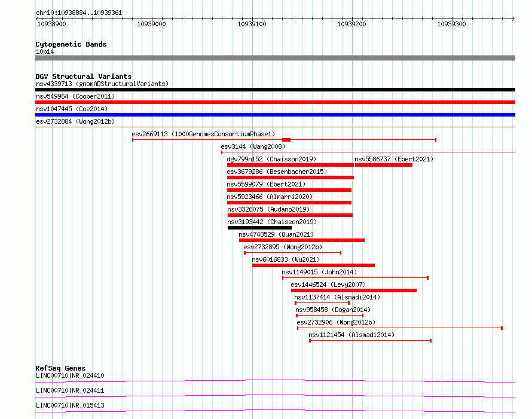Click the LINC00710|NR_024410 gene label

tap(70, 375)
